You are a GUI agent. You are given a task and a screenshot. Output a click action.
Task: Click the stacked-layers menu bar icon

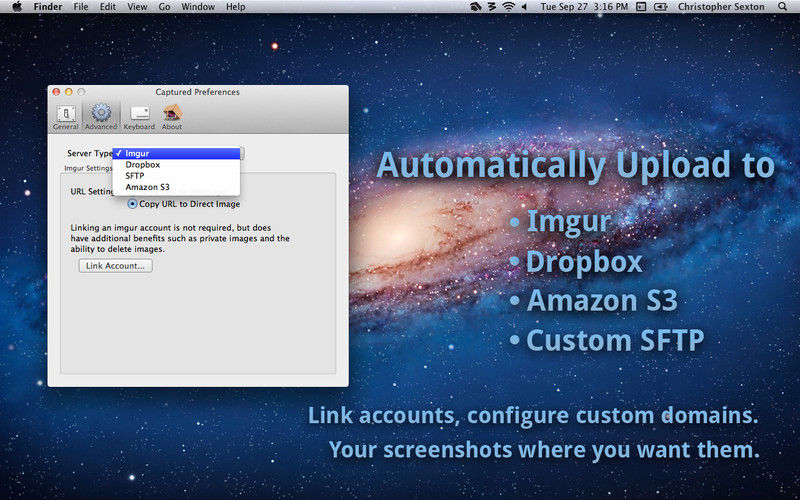coord(476,7)
